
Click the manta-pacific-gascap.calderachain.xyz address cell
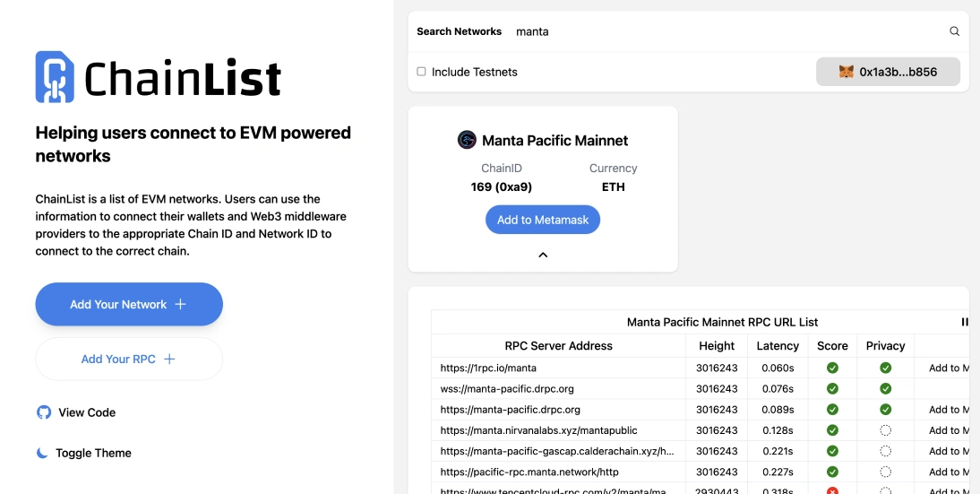pos(557,451)
